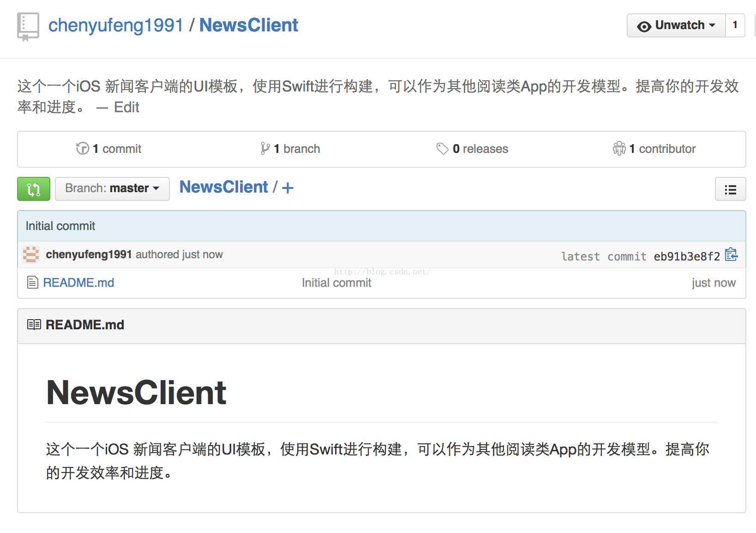The image size is (756, 533).
Task: Click the file list view icon button
Action: (730, 189)
